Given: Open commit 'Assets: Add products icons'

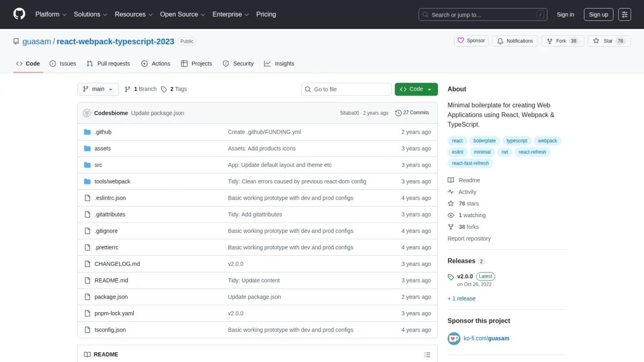Looking at the screenshot, I should point(262,149).
